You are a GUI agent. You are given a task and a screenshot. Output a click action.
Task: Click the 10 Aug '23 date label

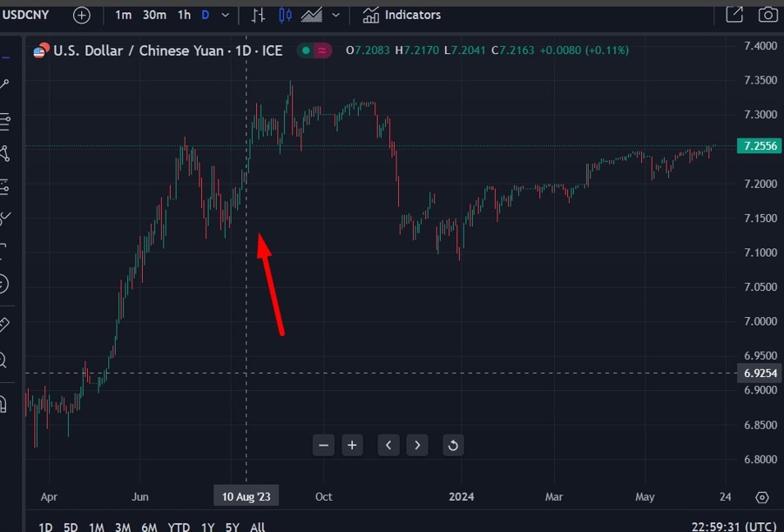coord(246,496)
